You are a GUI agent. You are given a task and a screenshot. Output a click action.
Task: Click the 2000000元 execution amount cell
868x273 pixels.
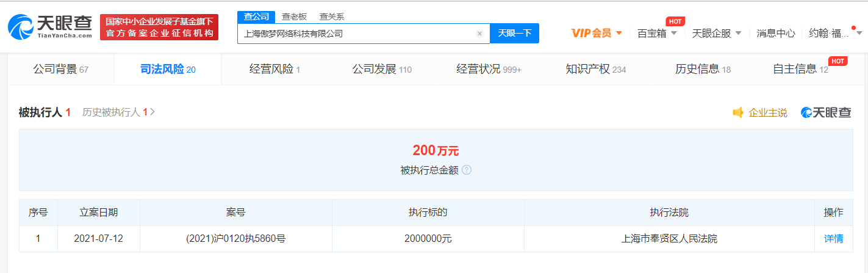pos(428,239)
